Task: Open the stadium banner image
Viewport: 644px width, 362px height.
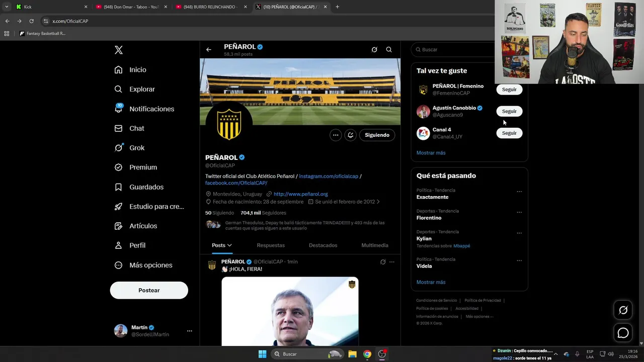Action: click(300, 92)
